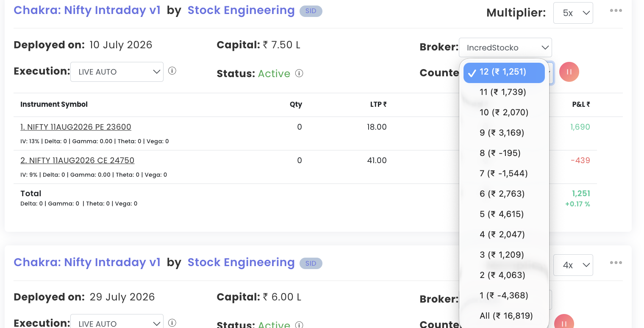Screen dimensions: 644x328
Task: Open NIFTY 11AUG2026 PE 23600 instrument link
Action: coord(76,127)
